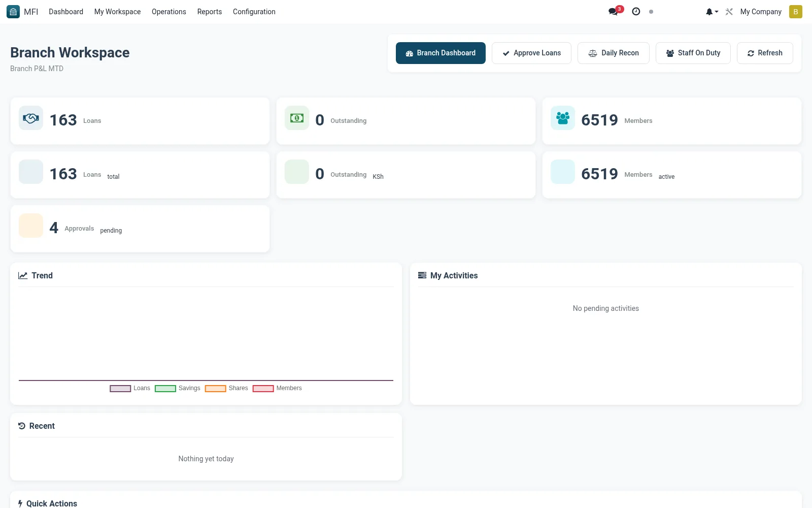Click the money bill Outstanding icon

click(297, 118)
